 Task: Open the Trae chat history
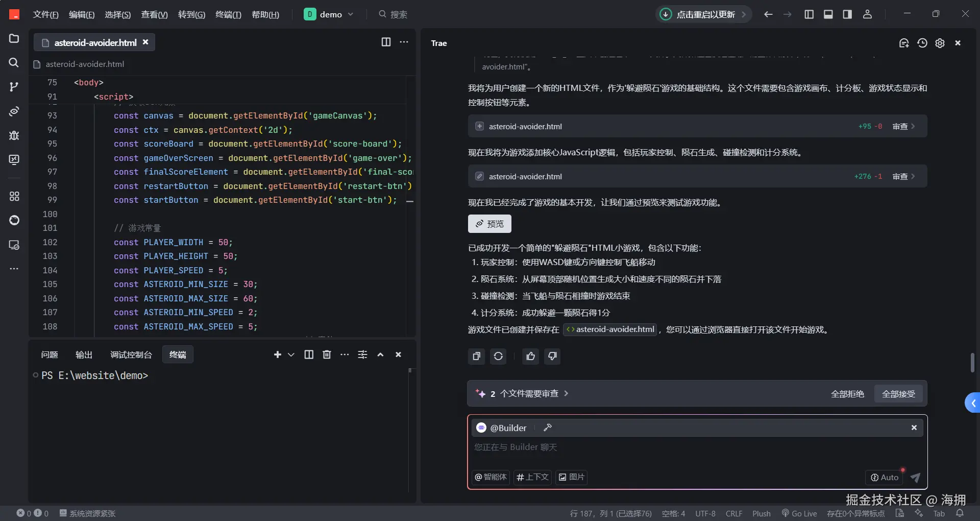pos(922,43)
